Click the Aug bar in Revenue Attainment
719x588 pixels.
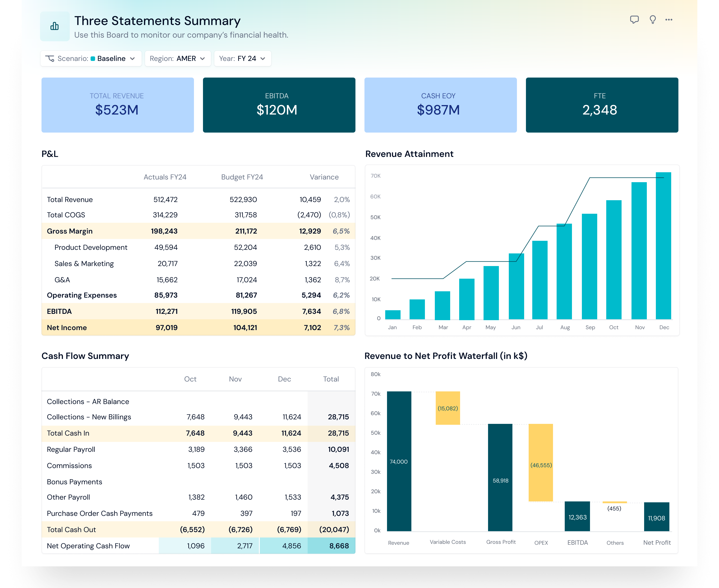coord(564,272)
